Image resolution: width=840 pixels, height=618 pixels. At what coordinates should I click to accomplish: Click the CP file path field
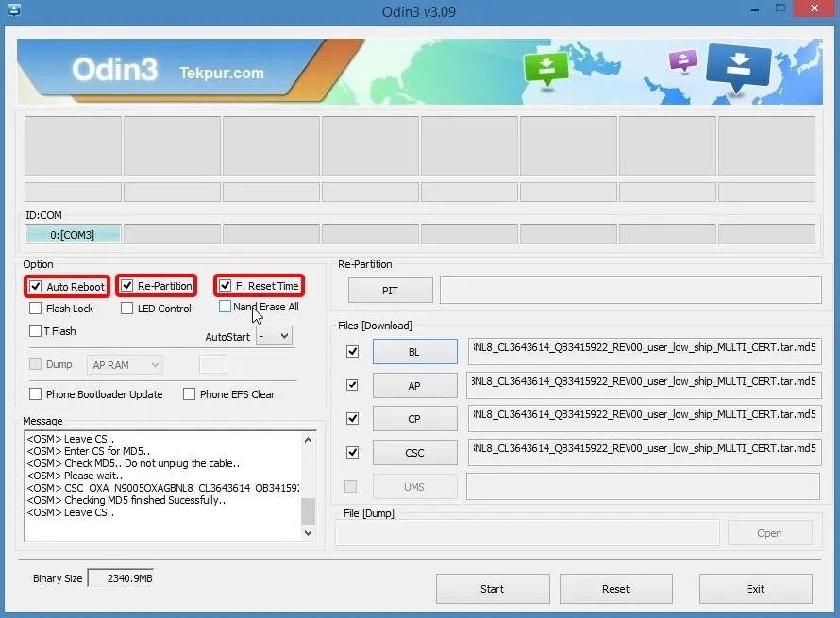[645, 418]
